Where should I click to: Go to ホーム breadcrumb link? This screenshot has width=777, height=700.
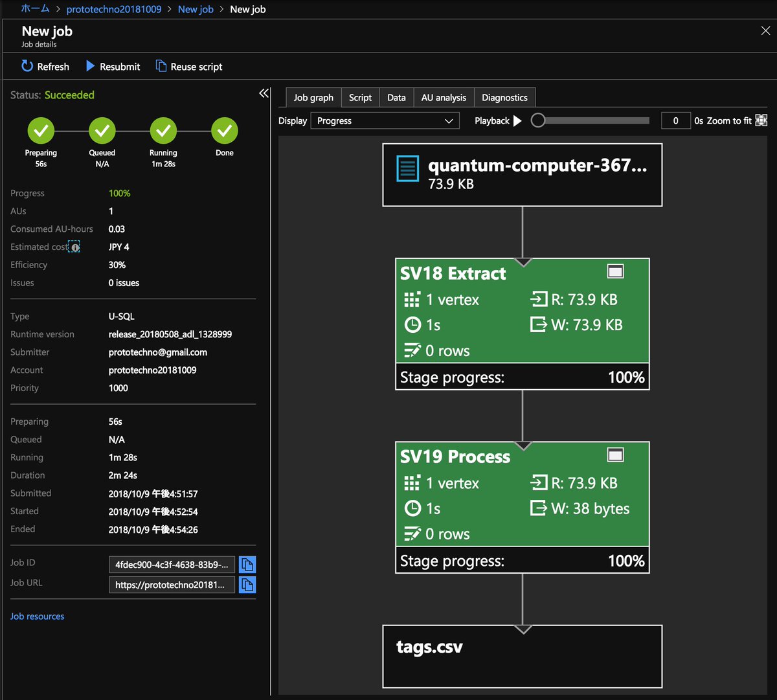35,8
